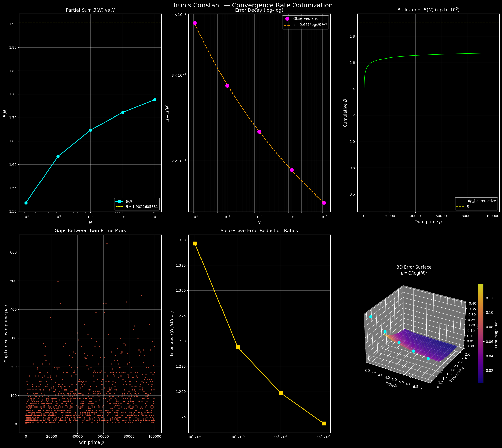Click the 'Observed error' legend entry
The image size is (502, 448).
306,18
